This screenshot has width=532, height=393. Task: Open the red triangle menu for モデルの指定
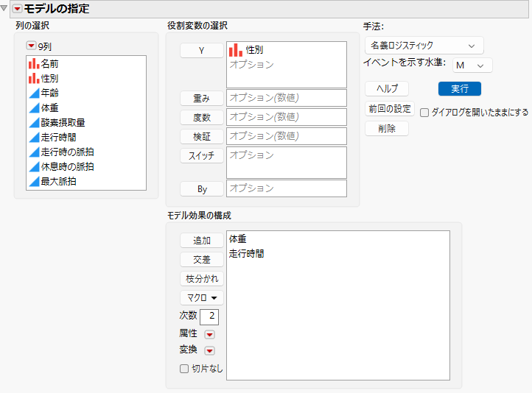[x=17, y=9]
